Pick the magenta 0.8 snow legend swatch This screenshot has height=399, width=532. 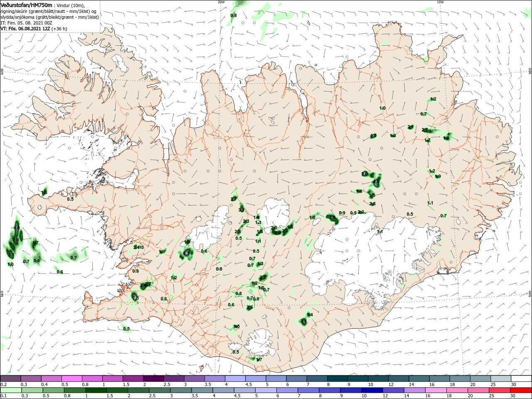[92, 378]
